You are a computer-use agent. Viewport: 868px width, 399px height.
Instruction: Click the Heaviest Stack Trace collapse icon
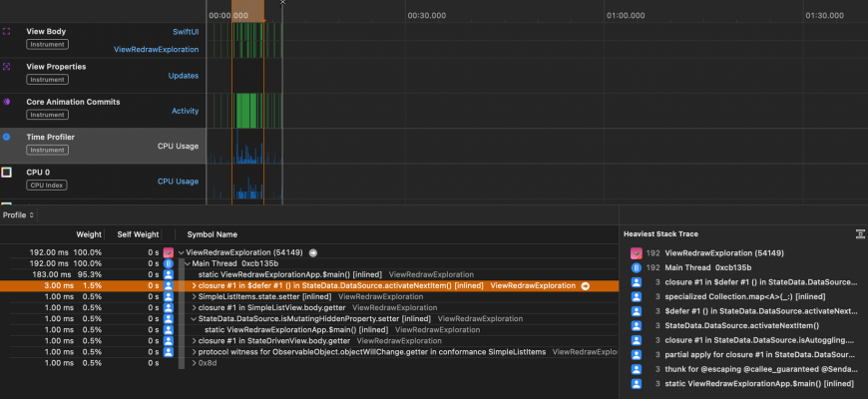pyautogui.click(x=859, y=233)
